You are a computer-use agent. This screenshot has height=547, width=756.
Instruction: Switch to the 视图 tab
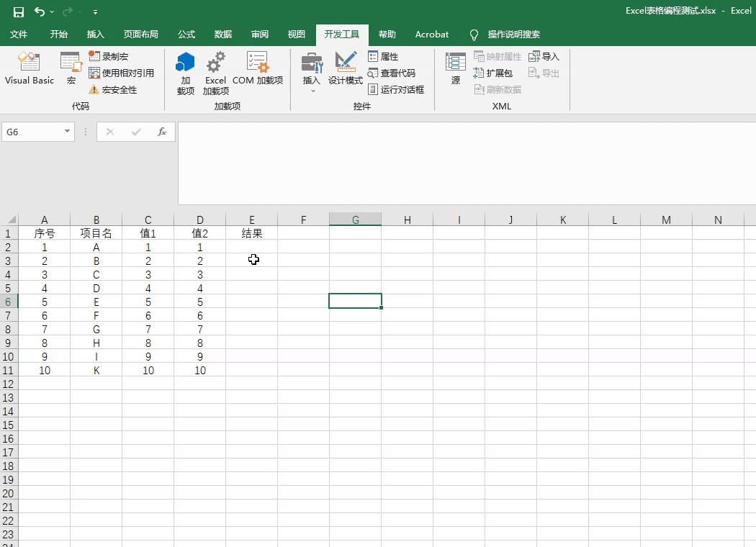[x=296, y=35]
